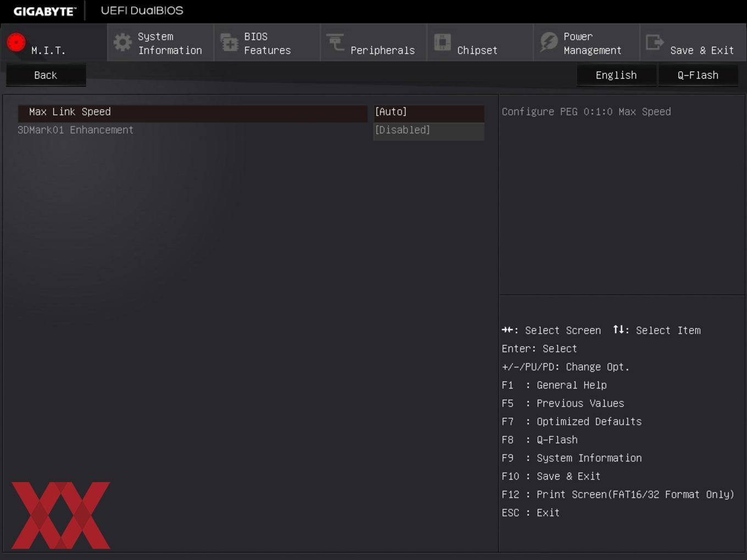Click the System Information gear icon
Viewport: 747px width, 560px height.
click(122, 42)
